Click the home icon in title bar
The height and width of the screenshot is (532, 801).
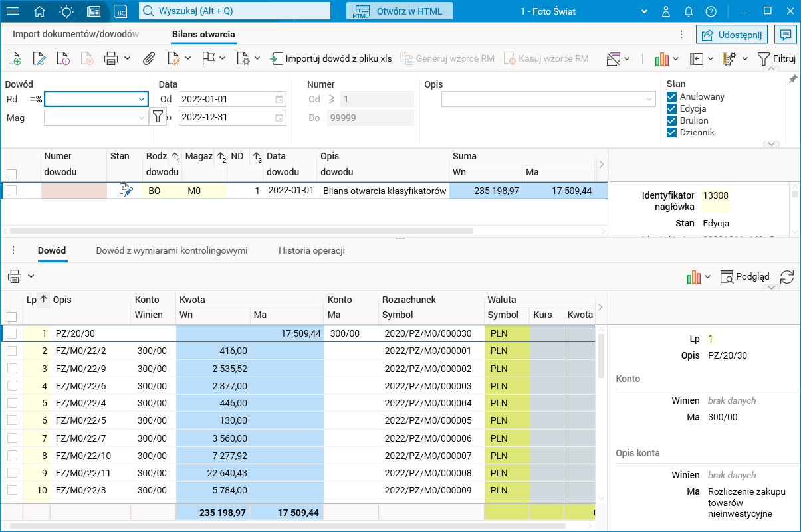pos(40,11)
